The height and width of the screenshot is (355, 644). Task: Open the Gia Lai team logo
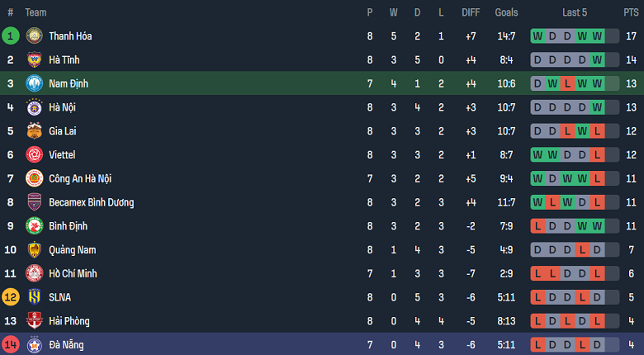pyautogui.click(x=34, y=131)
